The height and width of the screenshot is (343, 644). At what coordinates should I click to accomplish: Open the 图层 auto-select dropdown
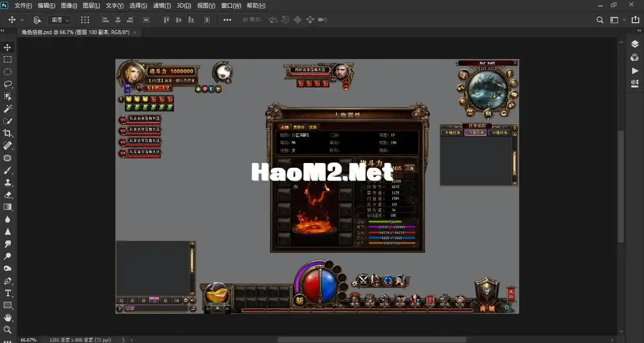(x=60, y=20)
